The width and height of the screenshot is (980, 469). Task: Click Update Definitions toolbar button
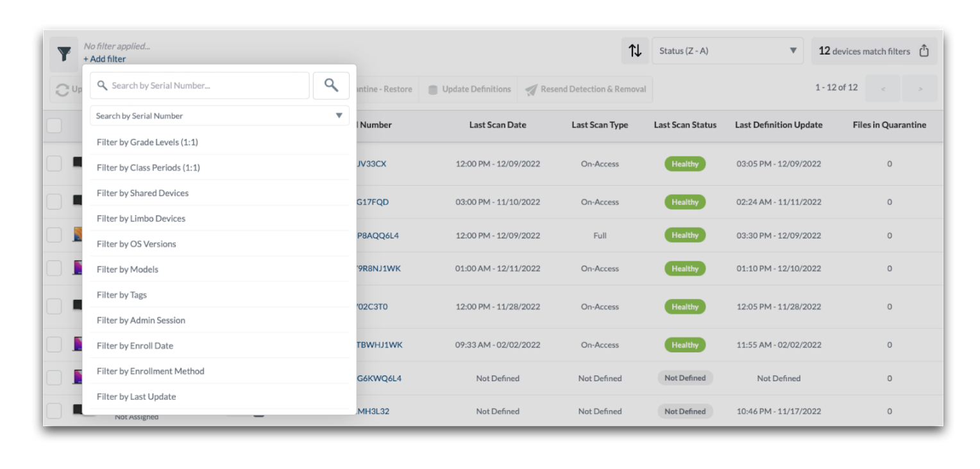469,89
